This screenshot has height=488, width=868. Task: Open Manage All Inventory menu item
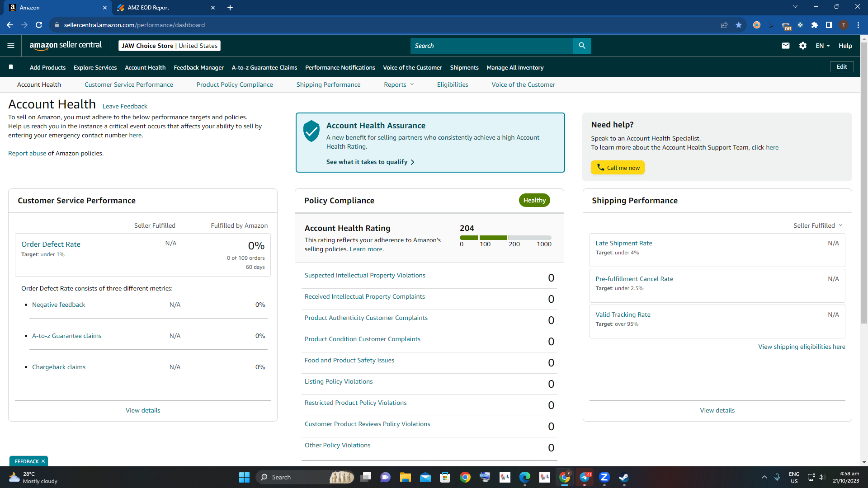pyautogui.click(x=515, y=67)
